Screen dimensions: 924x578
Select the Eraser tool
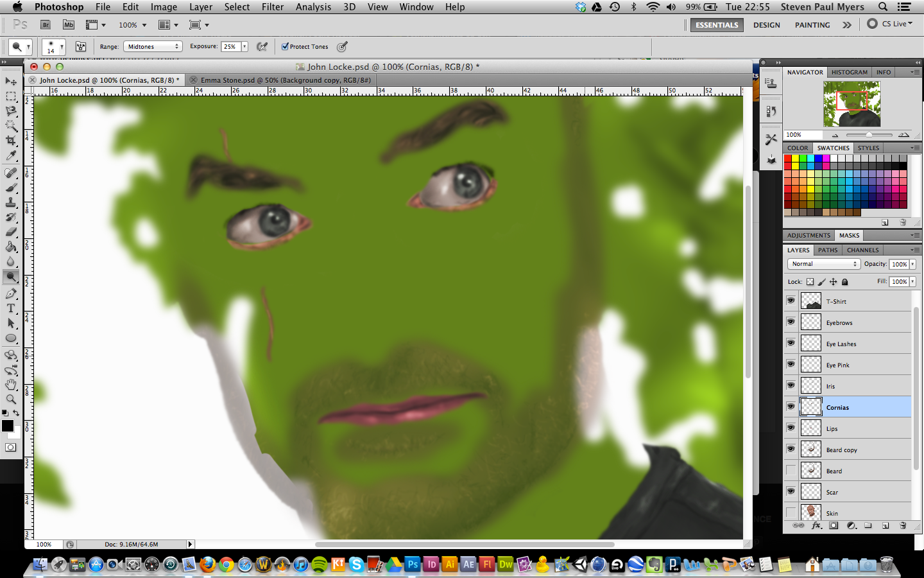point(11,232)
